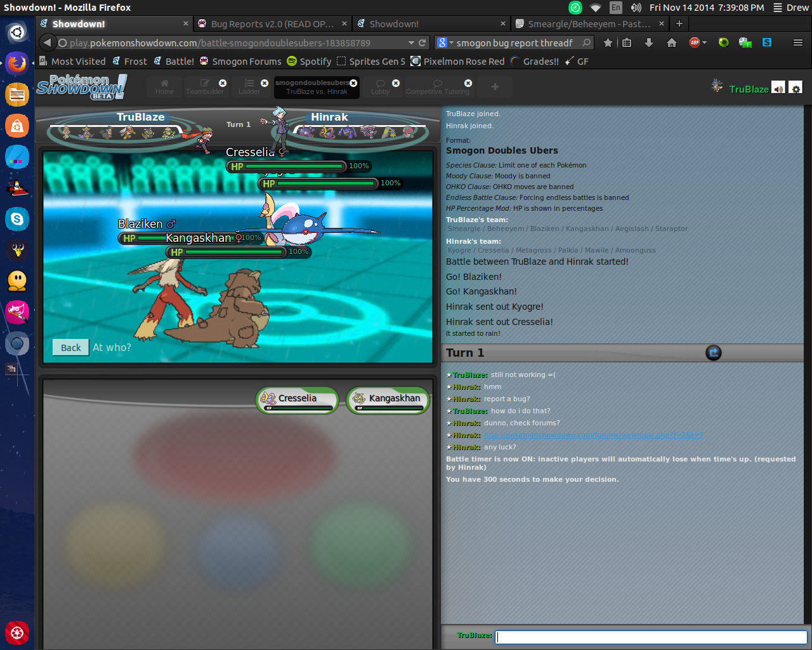Open the Showdown sound volume icon
Screen dimensions: 812x650
778,88
